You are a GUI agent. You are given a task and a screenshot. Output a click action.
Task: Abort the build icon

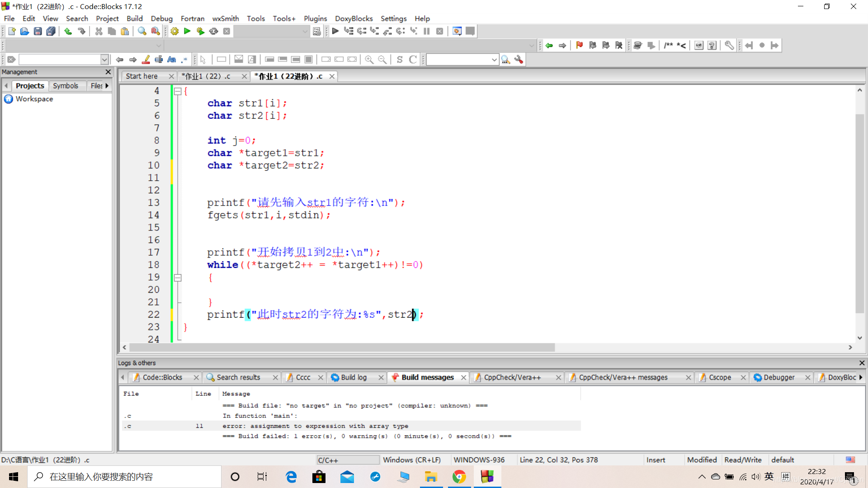tap(226, 31)
